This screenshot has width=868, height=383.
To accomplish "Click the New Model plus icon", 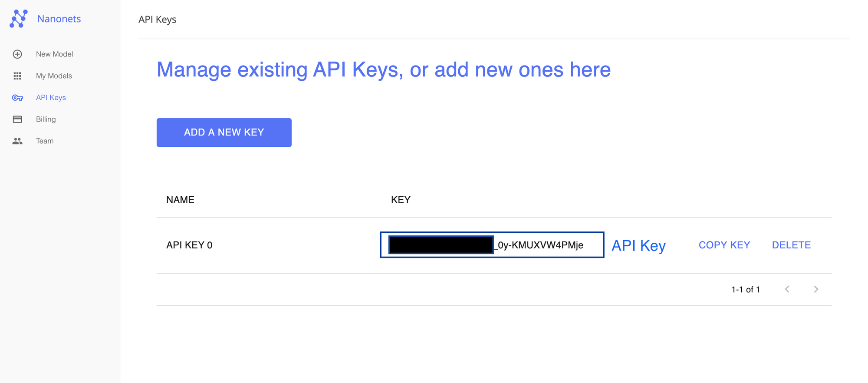I will pyautogui.click(x=17, y=54).
